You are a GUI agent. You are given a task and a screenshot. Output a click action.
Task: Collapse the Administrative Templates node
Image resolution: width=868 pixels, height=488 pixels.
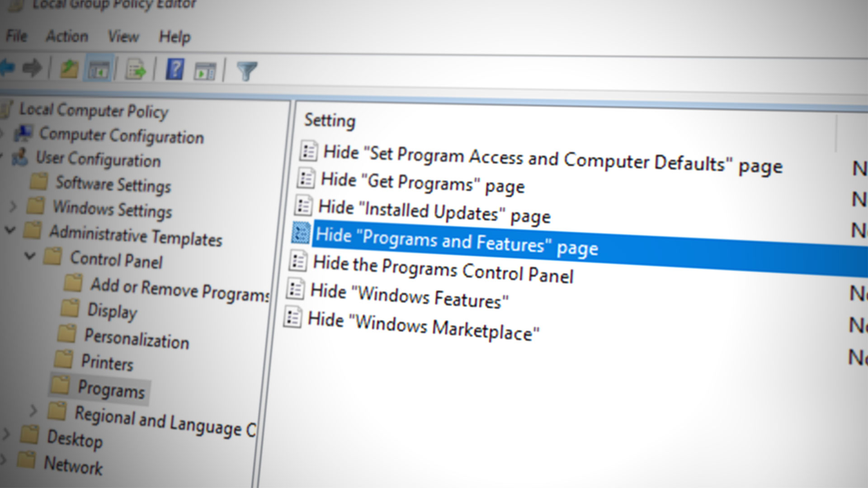pos(10,230)
